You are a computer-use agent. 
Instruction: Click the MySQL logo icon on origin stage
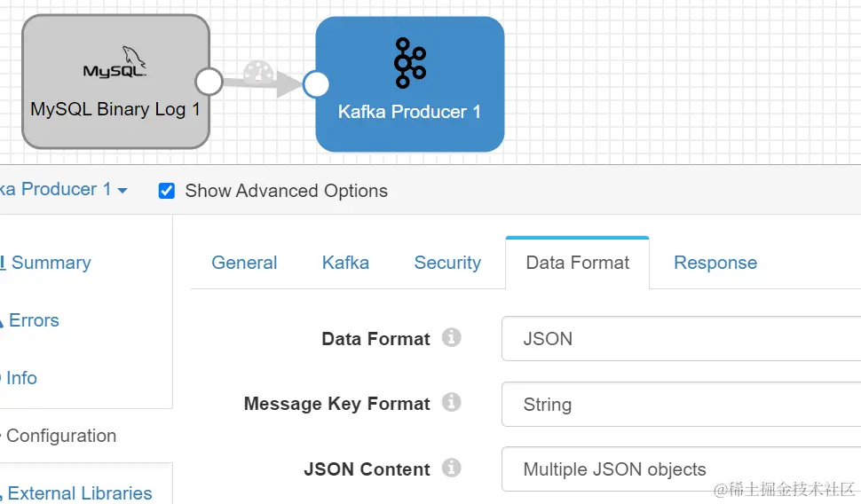click(x=115, y=65)
